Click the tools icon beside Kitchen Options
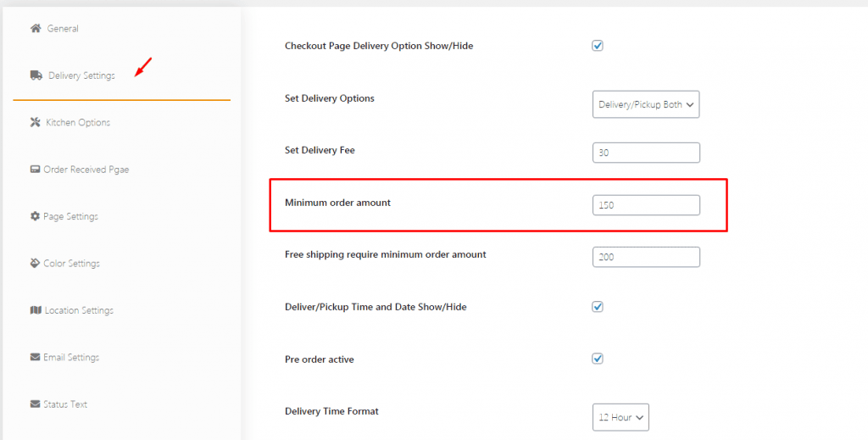The width and height of the screenshot is (868, 440). click(x=36, y=122)
